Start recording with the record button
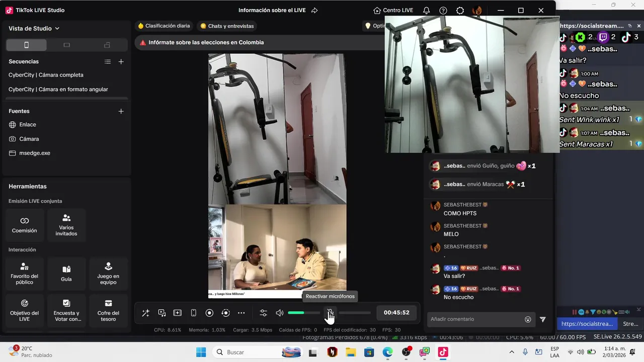Image resolution: width=644 pixels, height=362 pixels. [210, 313]
